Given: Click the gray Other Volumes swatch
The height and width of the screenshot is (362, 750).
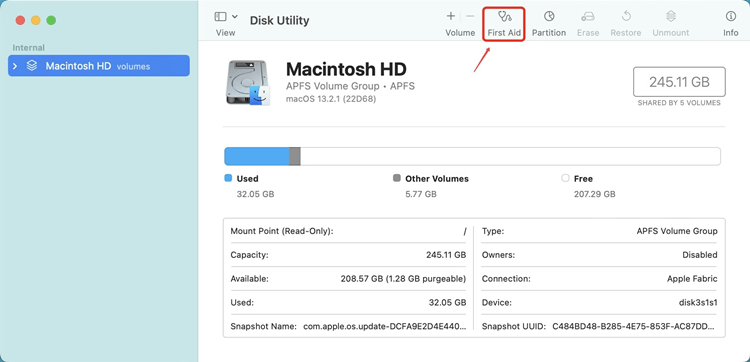Looking at the screenshot, I should coord(397,178).
